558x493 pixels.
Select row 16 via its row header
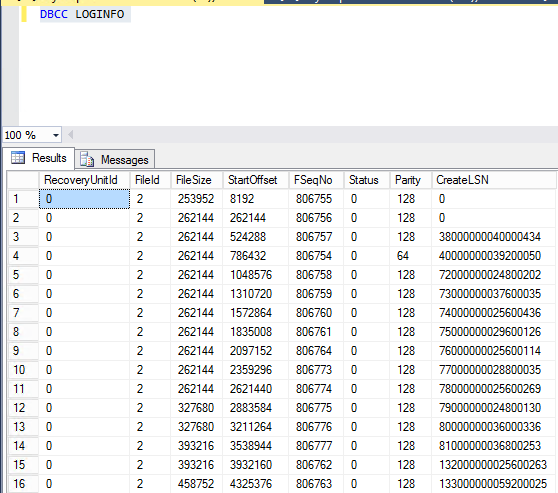[23, 484]
